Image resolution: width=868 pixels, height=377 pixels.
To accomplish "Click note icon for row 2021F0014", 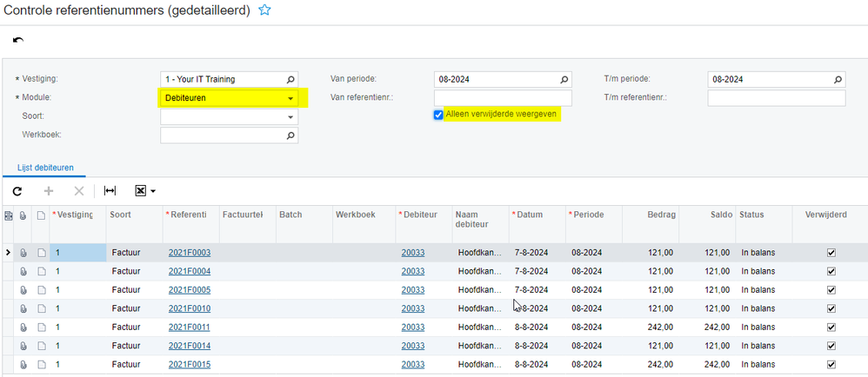I will [41, 346].
